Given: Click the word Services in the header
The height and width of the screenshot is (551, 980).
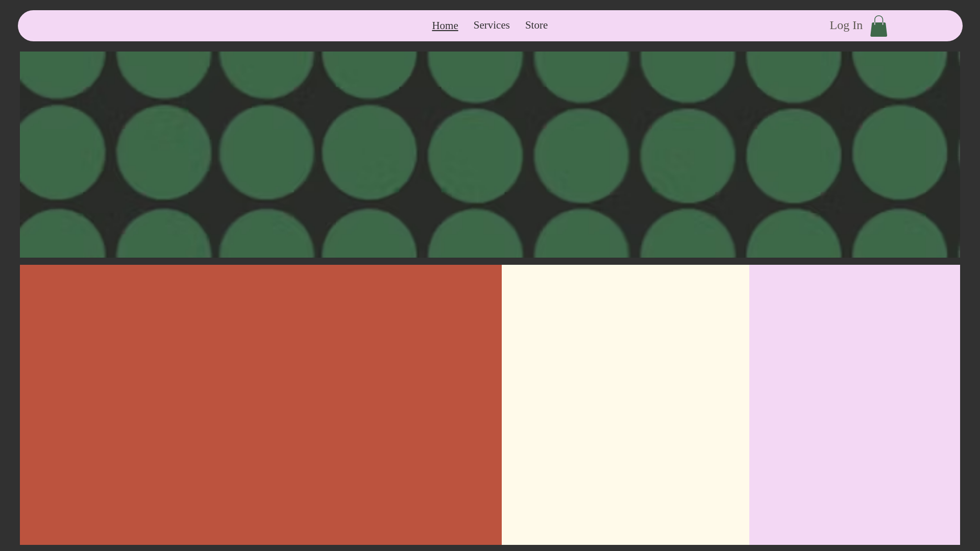Looking at the screenshot, I should pos(491,25).
